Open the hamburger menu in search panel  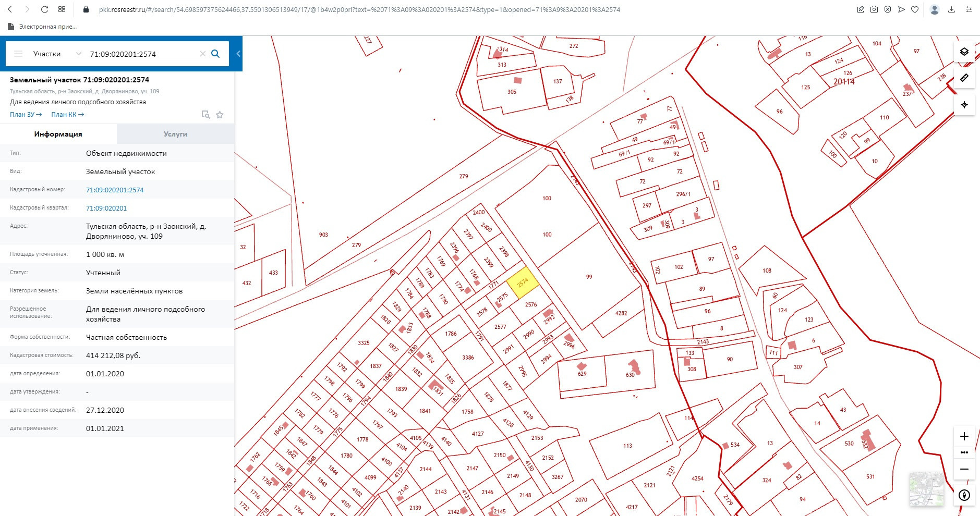coord(18,54)
